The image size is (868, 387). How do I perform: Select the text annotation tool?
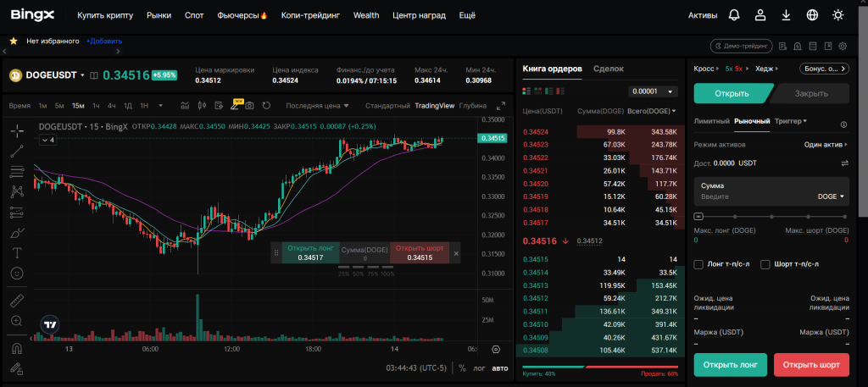click(17, 252)
